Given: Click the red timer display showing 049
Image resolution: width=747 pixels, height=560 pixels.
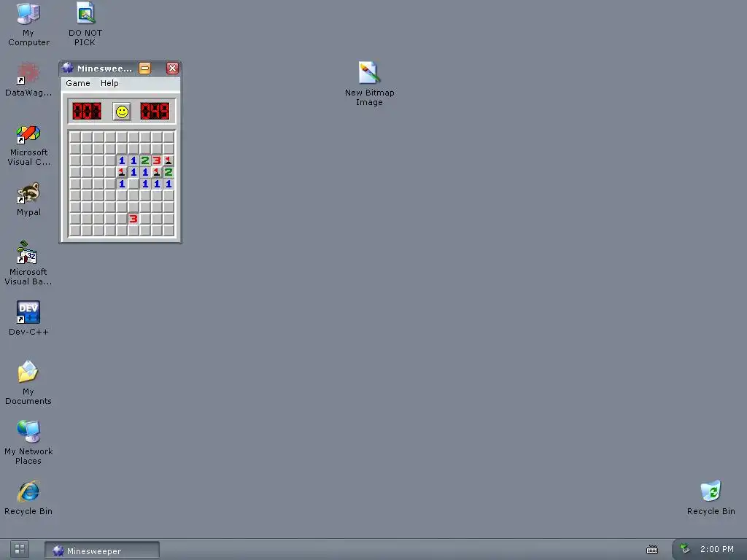Looking at the screenshot, I should click(x=155, y=112).
